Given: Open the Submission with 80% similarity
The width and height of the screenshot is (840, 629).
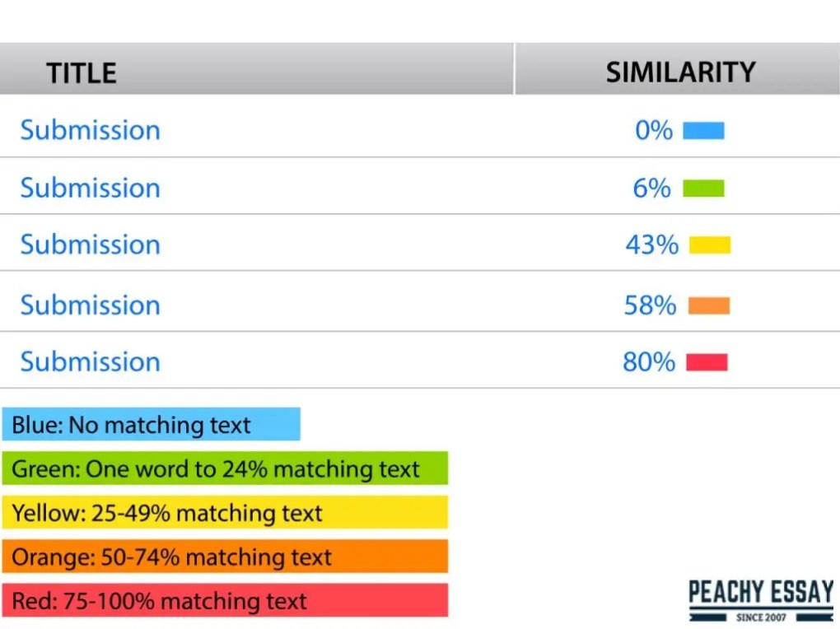Looking at the screenshot, I should coord(91,361).
